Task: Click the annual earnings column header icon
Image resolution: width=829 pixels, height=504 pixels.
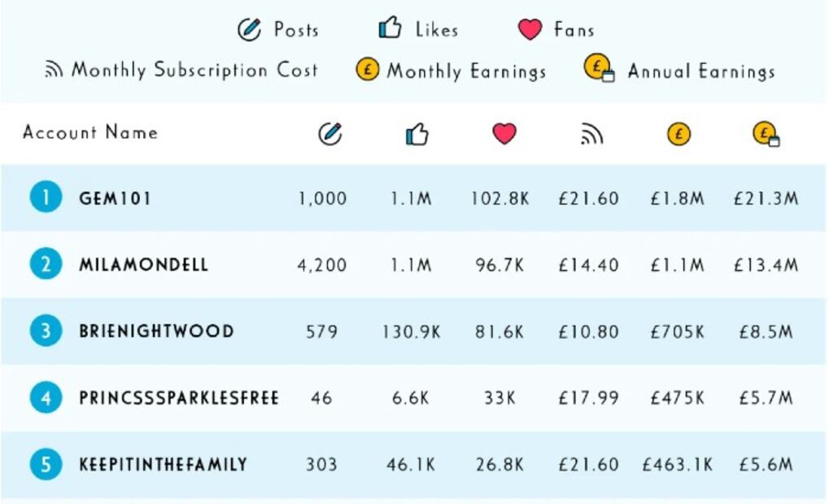Action: pos(766,133)
